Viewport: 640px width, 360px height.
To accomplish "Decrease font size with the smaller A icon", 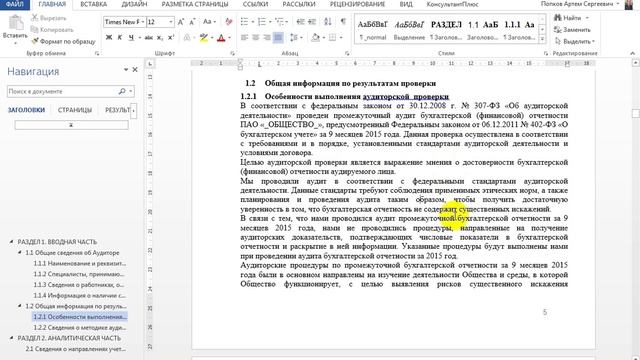I will pyautogui.click(x=192, y=22).
